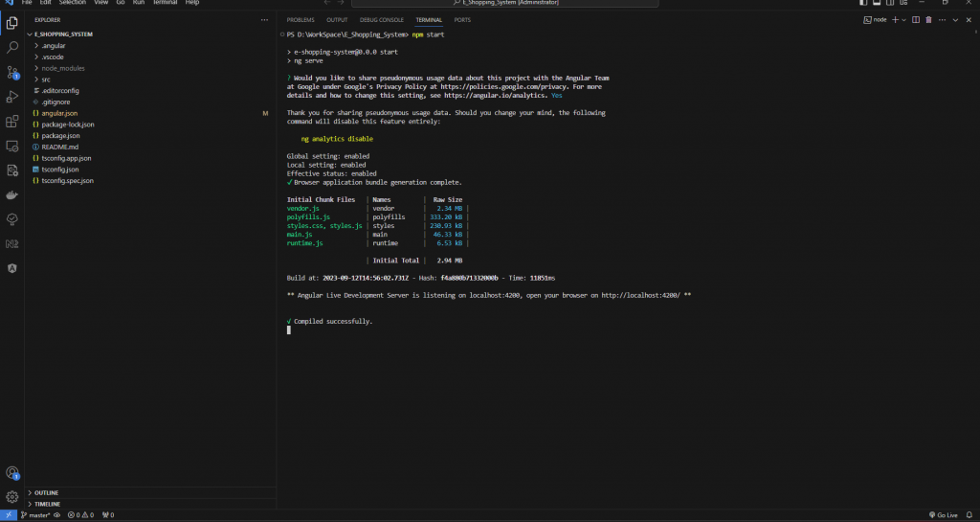Open the launch profile dropdown arrow
The height and width of the screenshot is (522, 980).
(903, 20)
